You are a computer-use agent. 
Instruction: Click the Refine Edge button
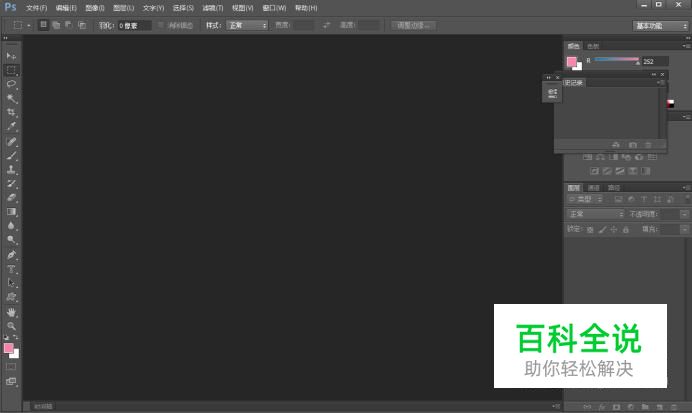pos(414,26)
